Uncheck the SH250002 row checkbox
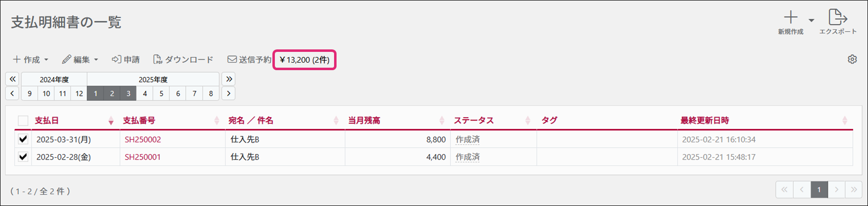 [23, 139]
